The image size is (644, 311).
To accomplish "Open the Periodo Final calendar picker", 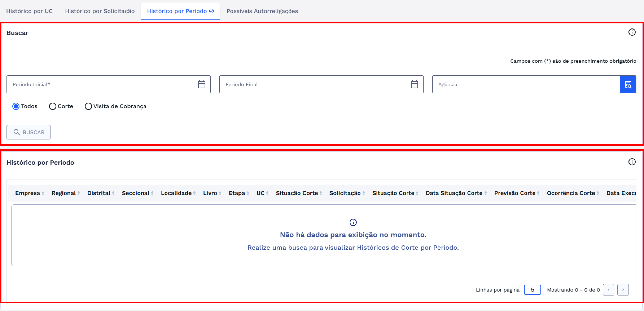I will (414, 85).
